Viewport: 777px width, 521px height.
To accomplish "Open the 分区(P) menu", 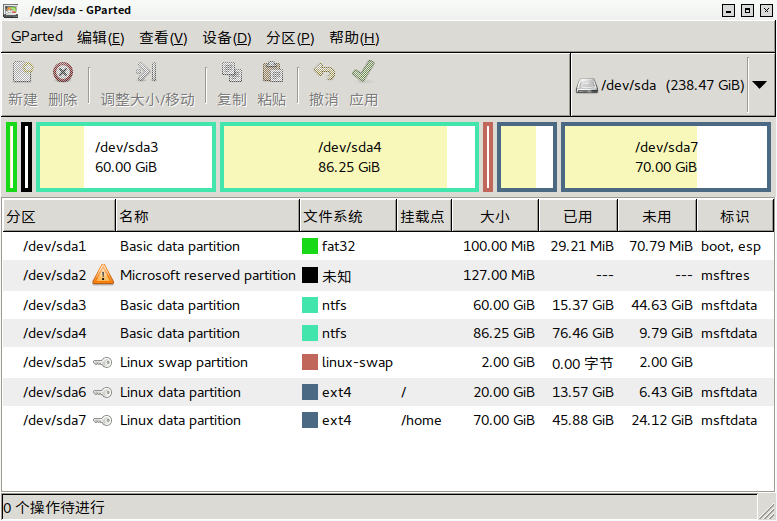I will pos(290,38).
